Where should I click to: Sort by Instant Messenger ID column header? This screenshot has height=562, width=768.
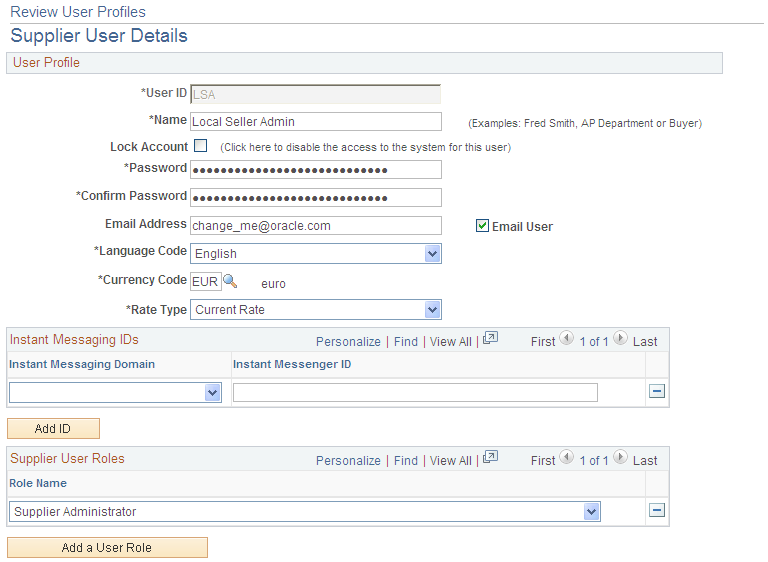(x=292, y=364)
